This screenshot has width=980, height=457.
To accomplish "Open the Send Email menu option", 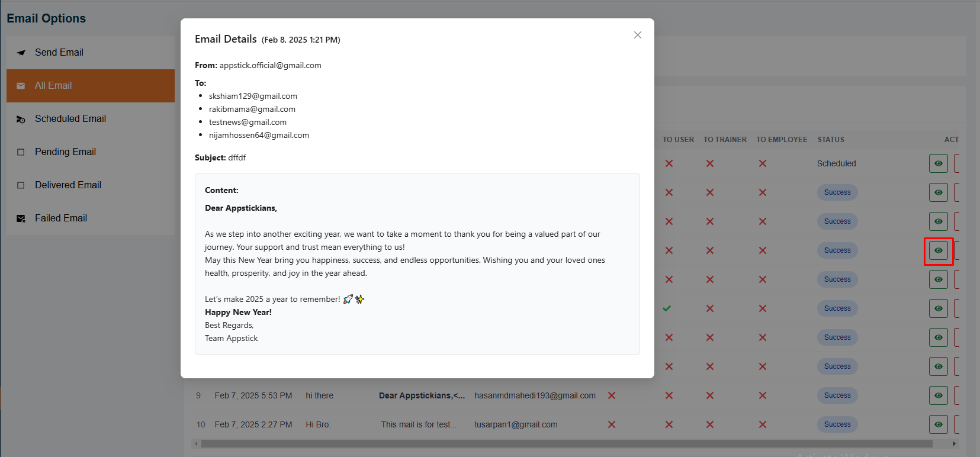I will coord(59,53).
